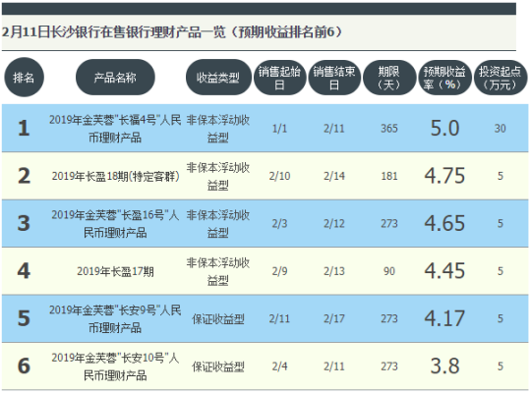This screenshot has width=532, height=393.
Task: Open product 2019年金芙蓉"长福4号"人民币理财产品
Action: (115, 129)
